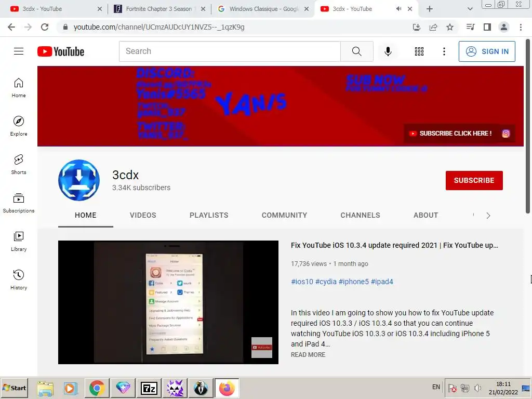Open 7-Zip from the taskbar
532x399 pixels.
(x=149, y=388)
